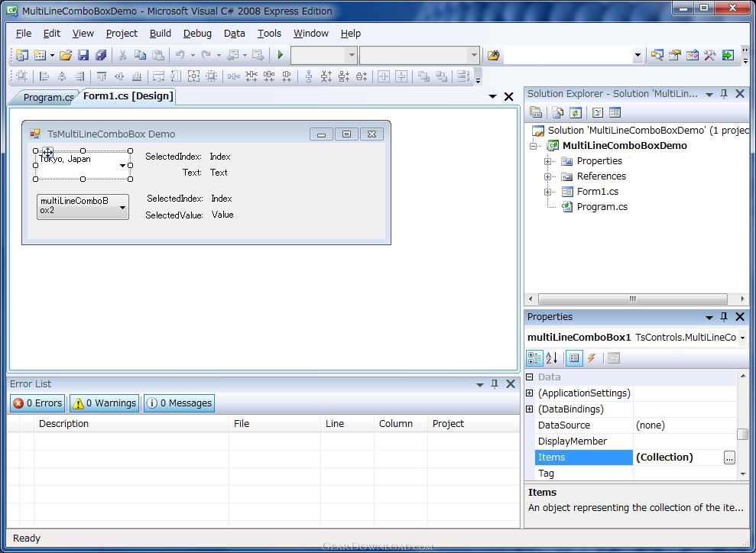Switch to the Program.cs tab
The height and width of the screenshot is (553, 756).
(x=47, y=97)
